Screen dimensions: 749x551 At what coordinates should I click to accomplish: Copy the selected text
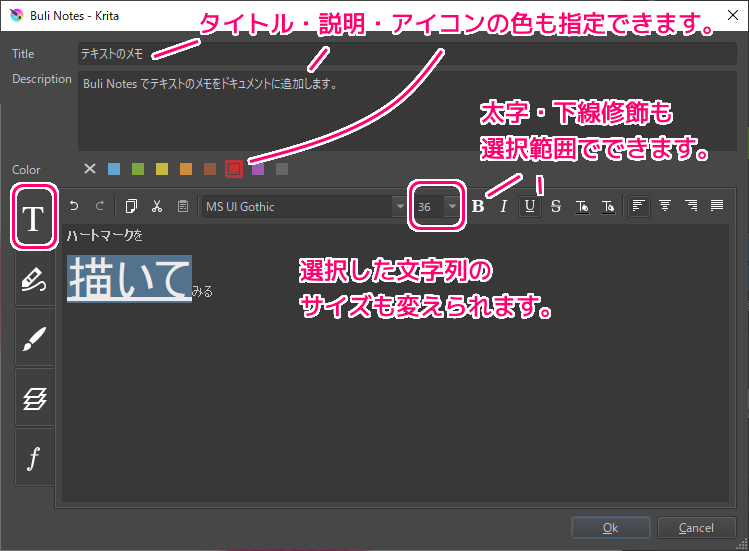(131, 206)
